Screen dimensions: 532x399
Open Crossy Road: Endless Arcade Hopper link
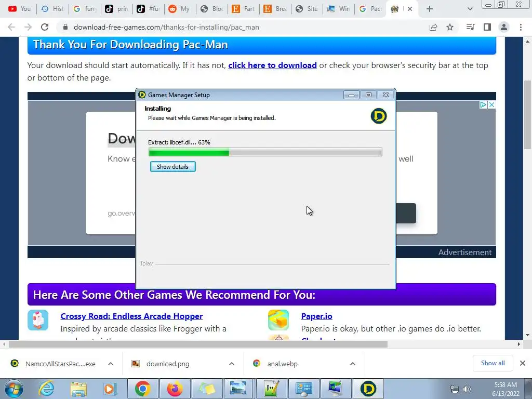click(131, 316)
